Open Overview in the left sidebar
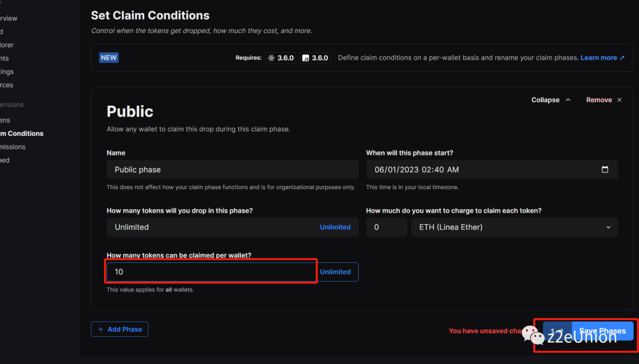This screenshot has height=364, width=639. (8, 18)
